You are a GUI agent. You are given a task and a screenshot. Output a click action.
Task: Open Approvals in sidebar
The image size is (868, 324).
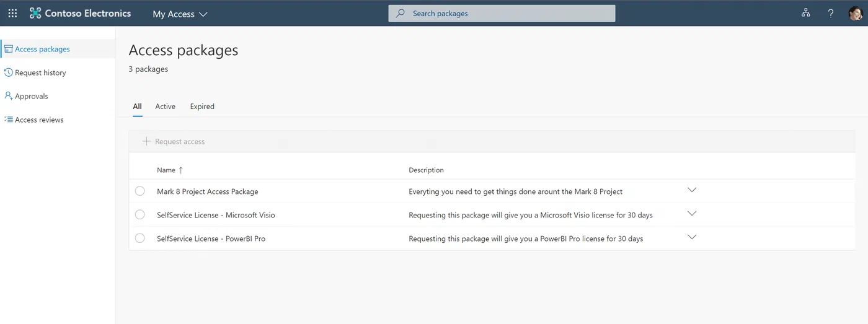point(58,96)
